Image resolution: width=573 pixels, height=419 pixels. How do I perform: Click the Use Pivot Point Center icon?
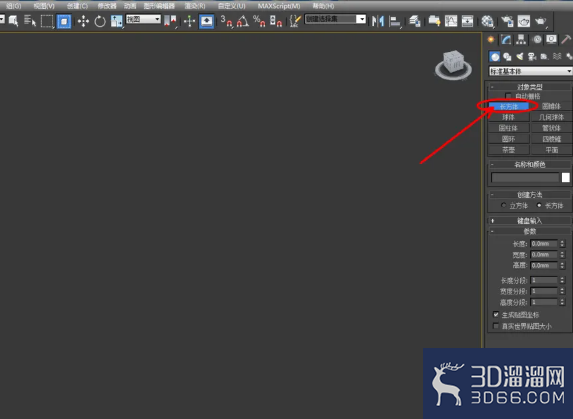click(x=170, y=21)
